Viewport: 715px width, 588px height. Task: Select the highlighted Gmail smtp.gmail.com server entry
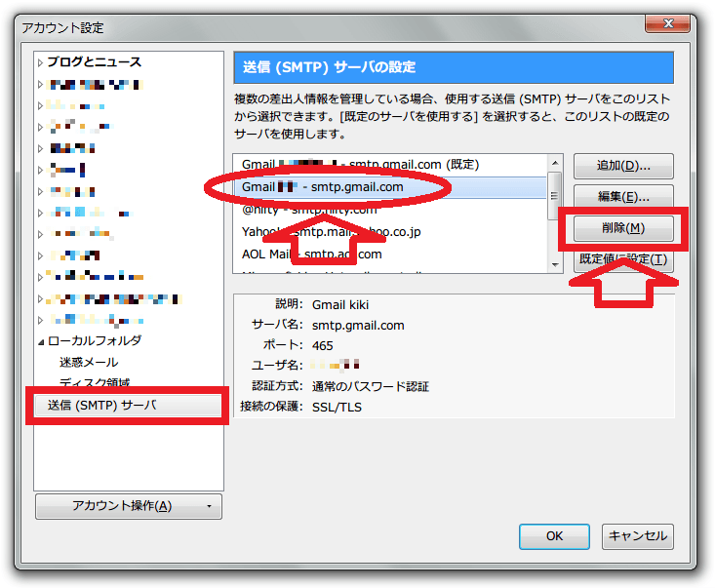coord(390,187)
